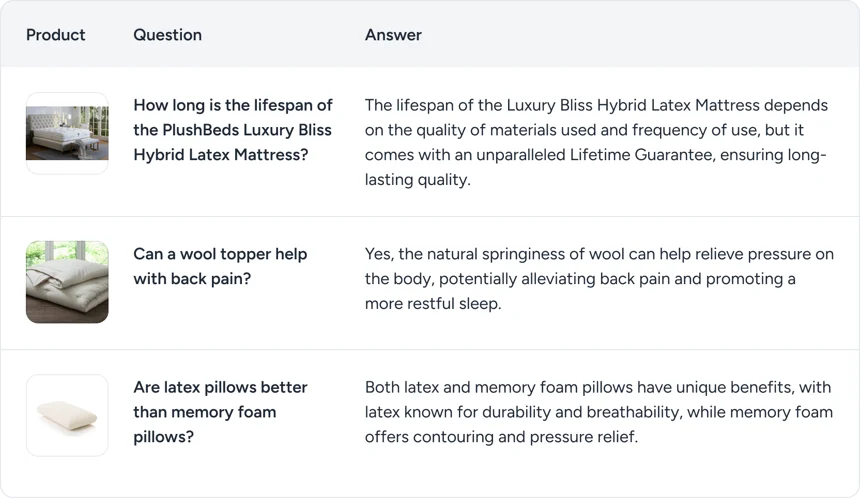Click the PlushBeds mattress product thumbnail
The width and height of the screenshot is (860, 498).
67,133
